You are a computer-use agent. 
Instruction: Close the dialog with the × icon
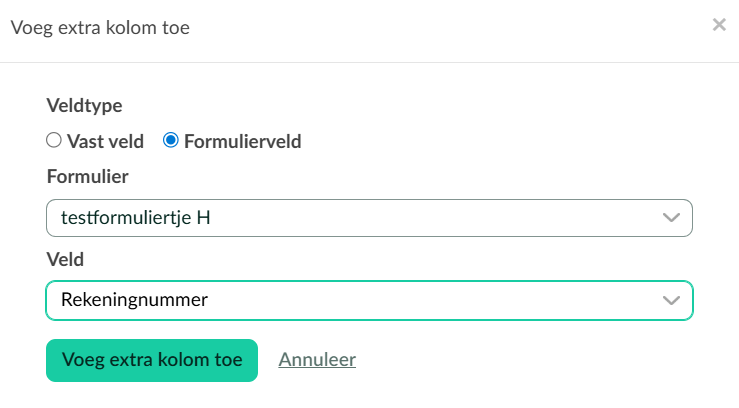click(x=718, y=25)
